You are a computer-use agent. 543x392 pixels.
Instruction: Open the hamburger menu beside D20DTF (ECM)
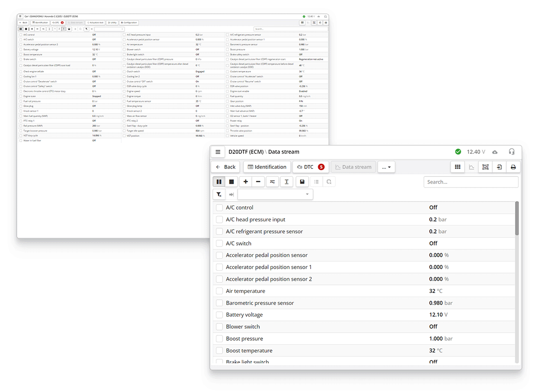[218, 152]
